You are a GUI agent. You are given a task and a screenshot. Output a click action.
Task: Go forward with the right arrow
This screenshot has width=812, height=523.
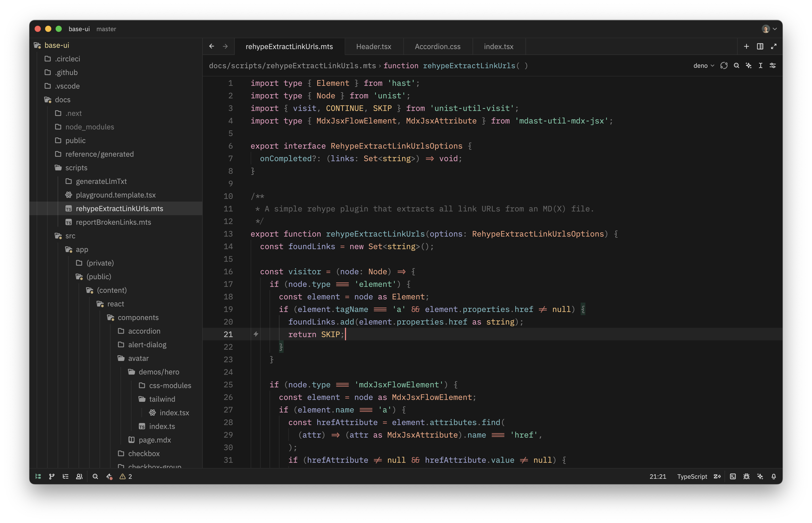225,46
